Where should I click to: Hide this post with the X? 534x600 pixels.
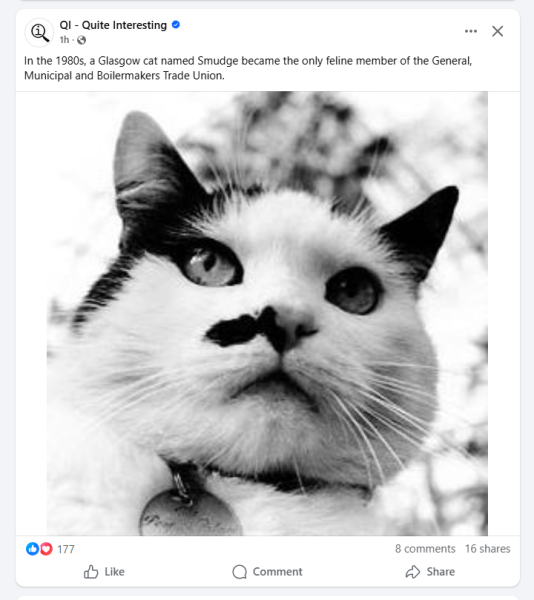[497, 31]
